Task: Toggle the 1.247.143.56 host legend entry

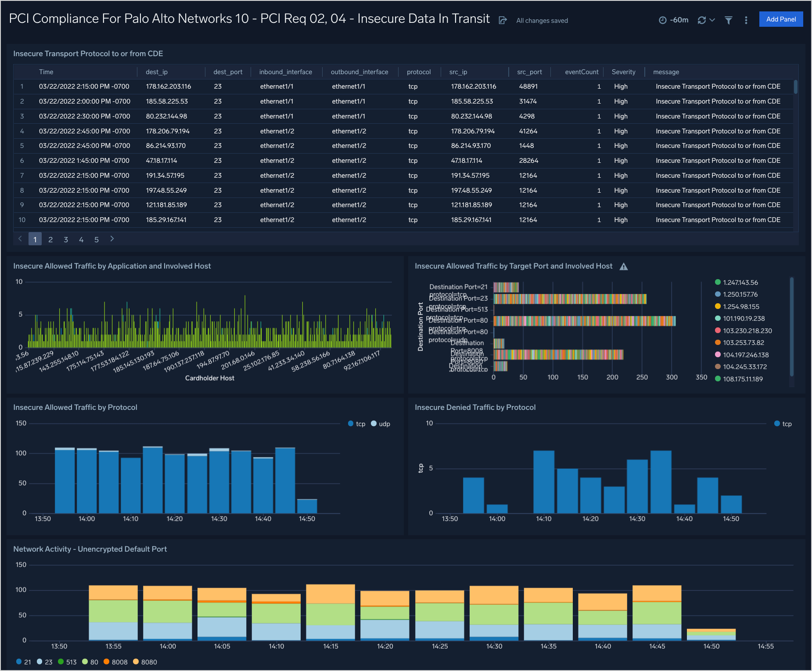Action: (x=737, y=282)
